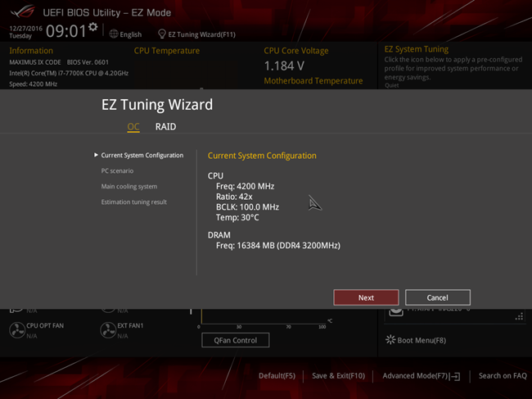Click the EXT FAN1 fan icon
Screen dimensions: 532x399
tap(108, 330)
